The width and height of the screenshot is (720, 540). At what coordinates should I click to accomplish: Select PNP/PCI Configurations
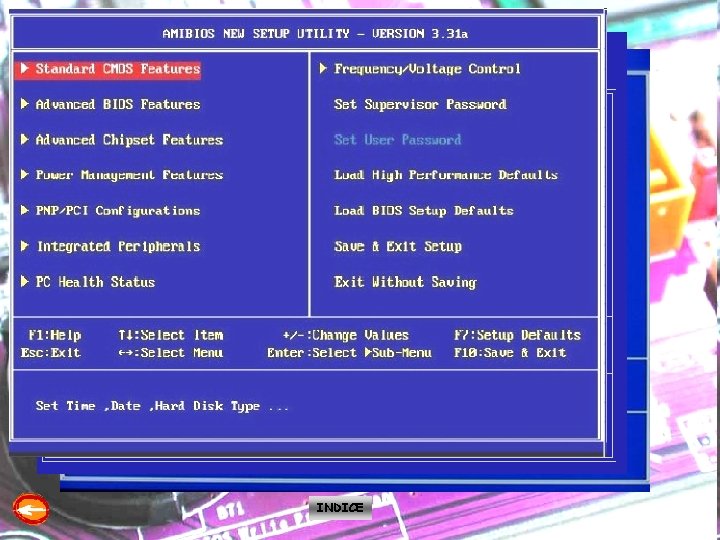point(118,211)
